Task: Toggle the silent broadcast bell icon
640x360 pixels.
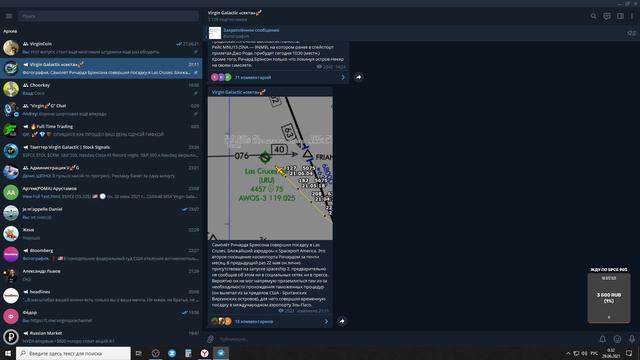Action: pyautogui.click(x=602, y=339)
